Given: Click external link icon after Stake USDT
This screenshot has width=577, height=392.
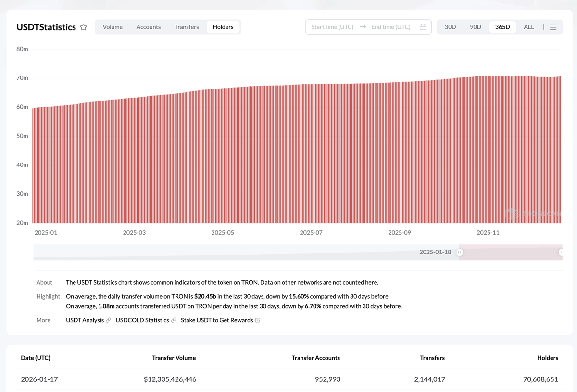Looking at the screenshot, I should click(258, 320).
